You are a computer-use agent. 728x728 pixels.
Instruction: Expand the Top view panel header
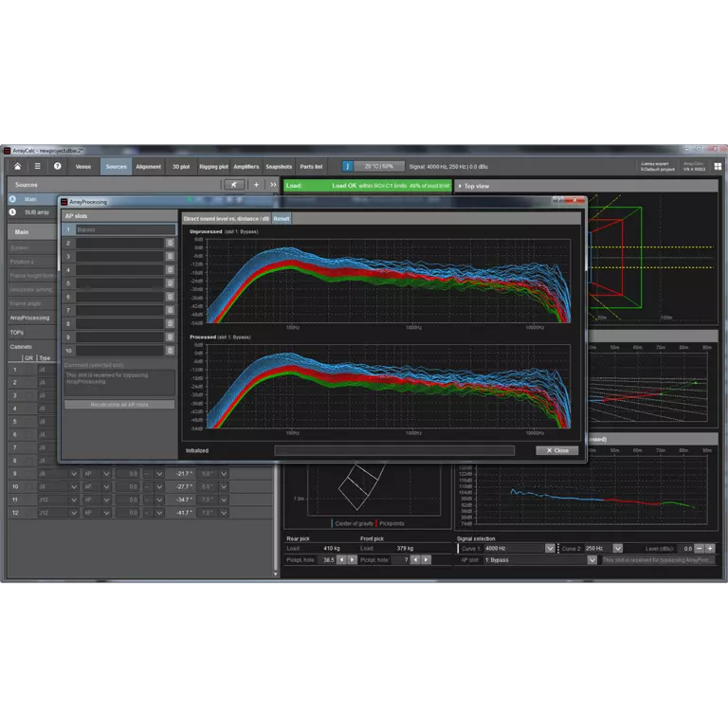tap(586, 186)
